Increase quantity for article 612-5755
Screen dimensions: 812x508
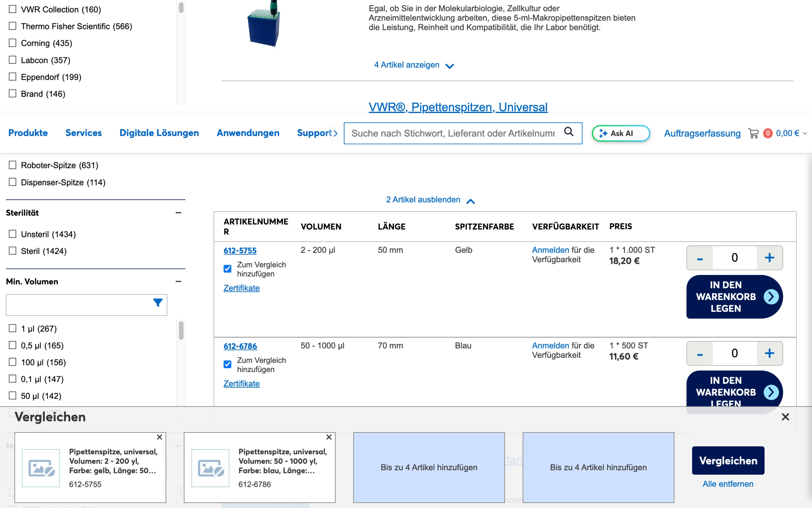point(769,258)
